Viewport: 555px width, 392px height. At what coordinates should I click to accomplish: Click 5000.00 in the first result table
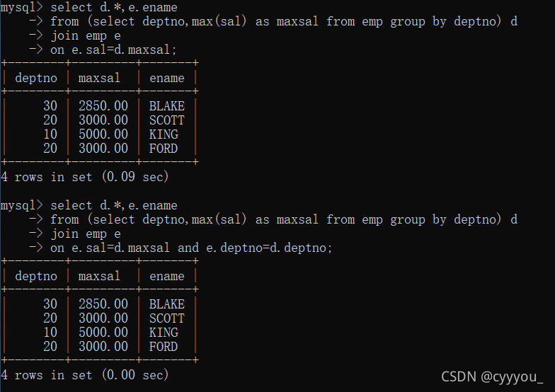tap(103, 134)
